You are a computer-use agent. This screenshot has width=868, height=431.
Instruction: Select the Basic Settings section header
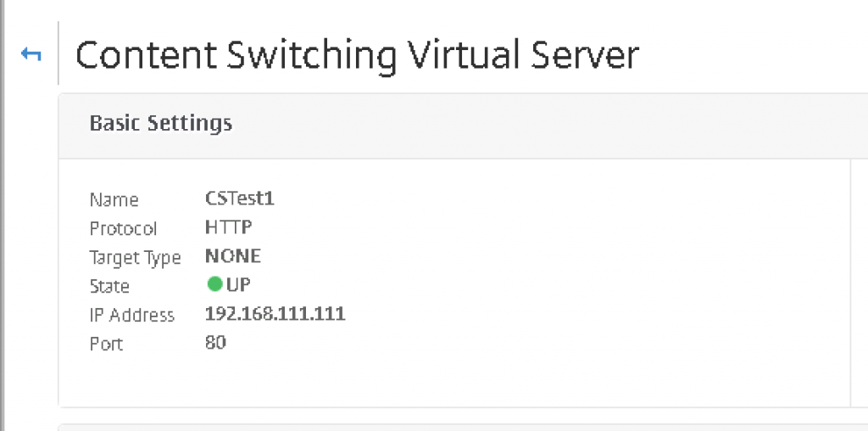point(160,123)
